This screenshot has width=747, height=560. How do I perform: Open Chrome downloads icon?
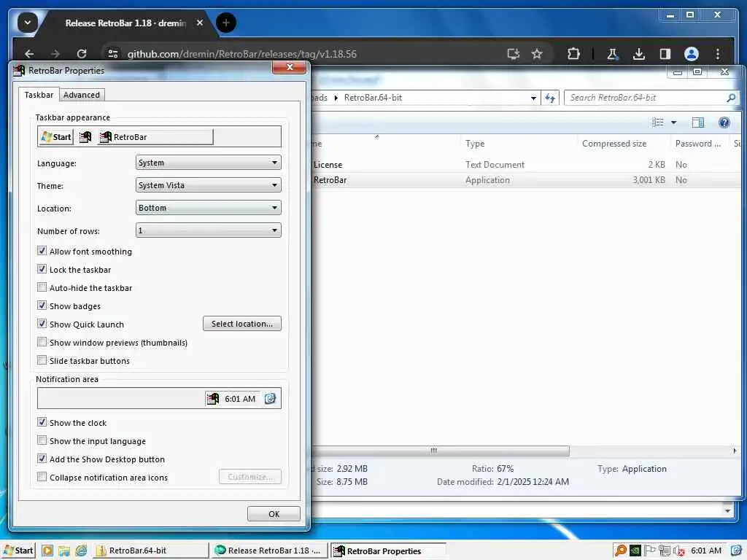[639, 54]
